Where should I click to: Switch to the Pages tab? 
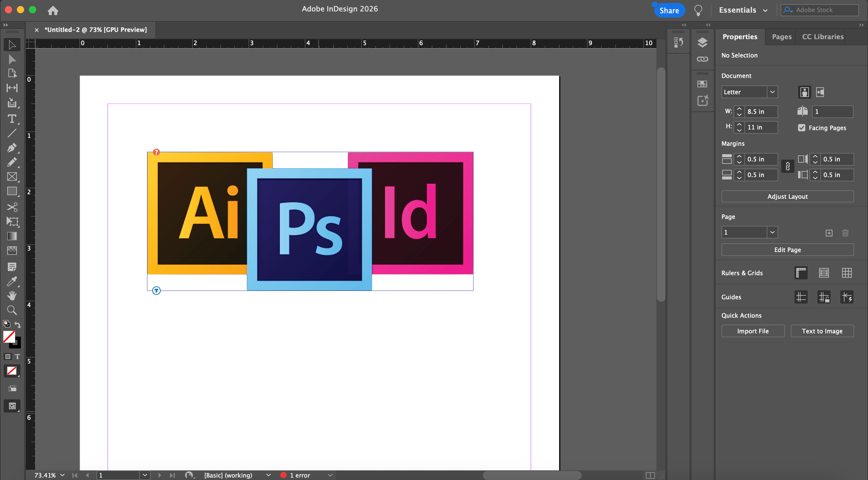pos(782,37)
